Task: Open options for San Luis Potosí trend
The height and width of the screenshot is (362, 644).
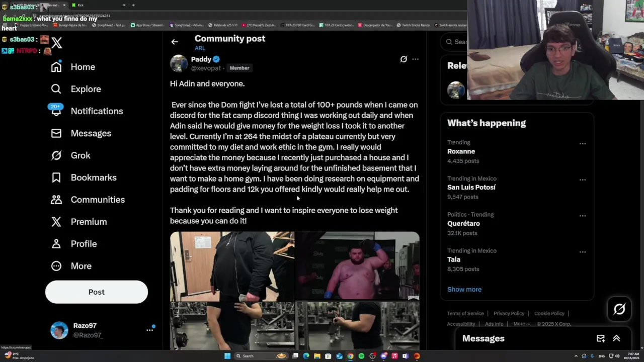Action: 583,180
